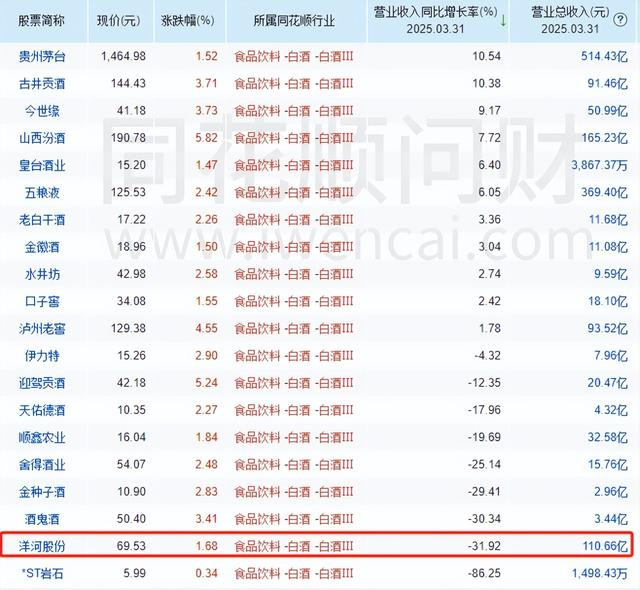
Task: Open 五粮液 stock link
Action: coord(42,193)
